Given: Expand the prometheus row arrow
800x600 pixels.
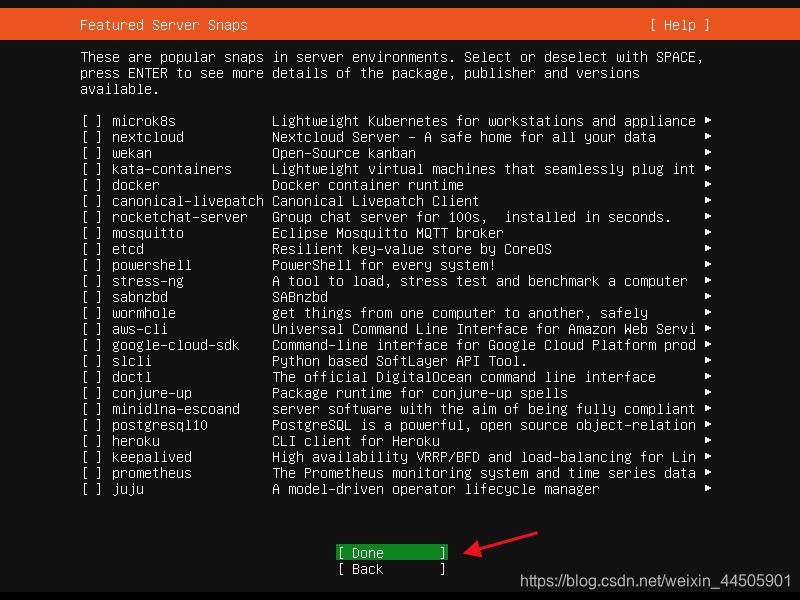Looking at the screenshot, I should [708, 472].
